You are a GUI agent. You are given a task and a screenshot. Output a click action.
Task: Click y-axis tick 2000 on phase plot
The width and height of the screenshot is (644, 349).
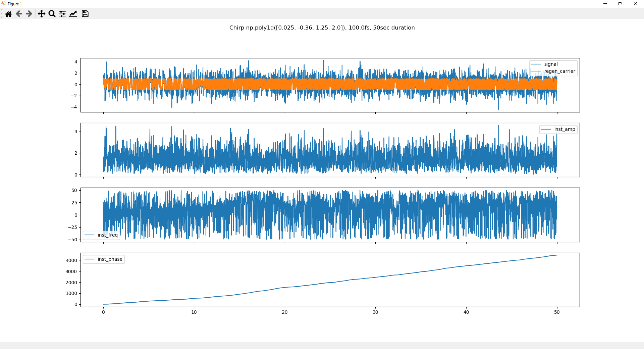point(71,283)
